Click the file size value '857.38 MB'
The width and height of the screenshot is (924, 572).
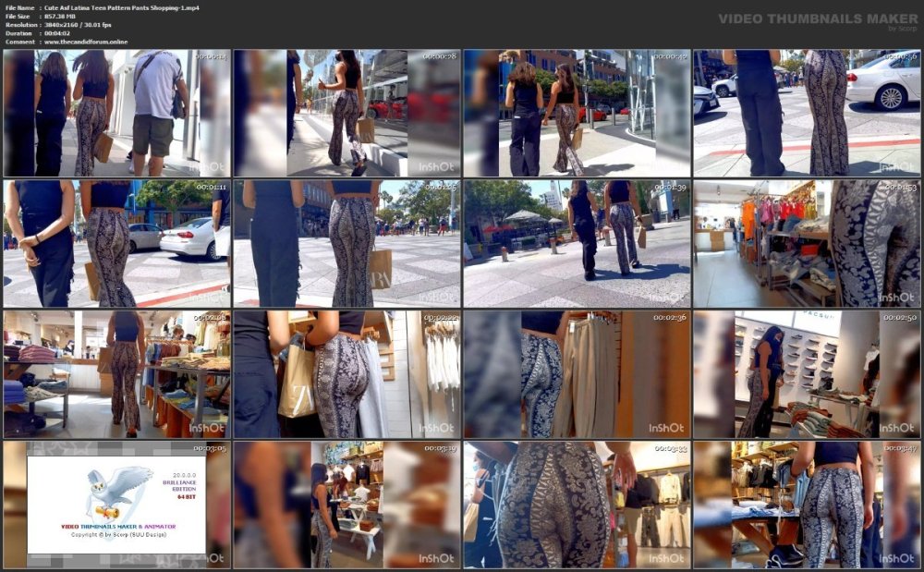pos(60,17)
